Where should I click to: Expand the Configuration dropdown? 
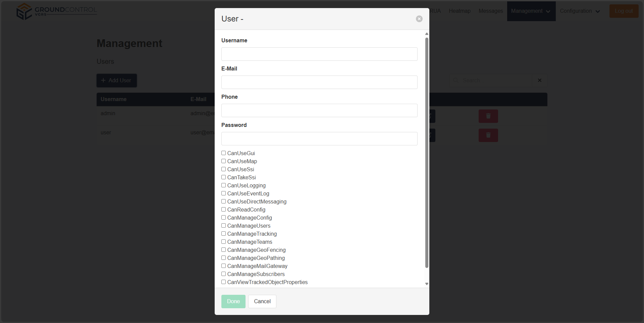(x=580, y=11)
